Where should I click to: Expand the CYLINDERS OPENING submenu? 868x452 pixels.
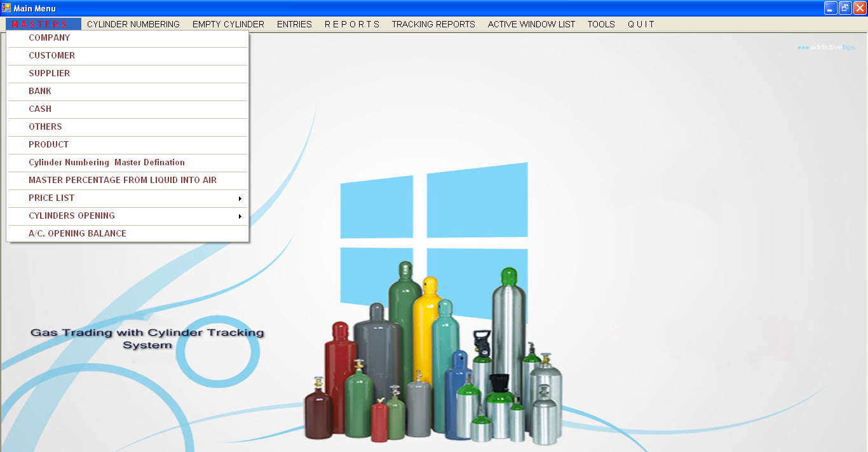[x=72, y=216]
